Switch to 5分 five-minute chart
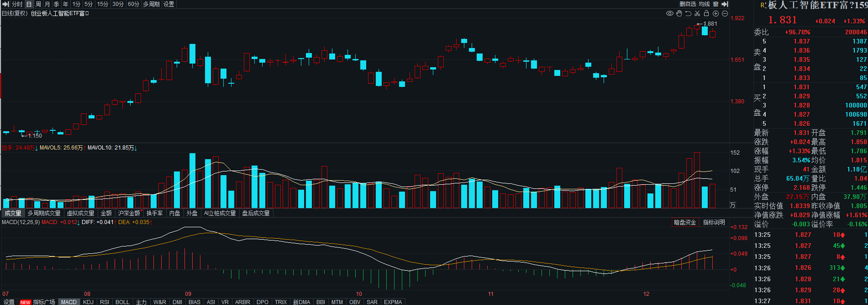Image resolution: width=868 pixels, height=305 pixels. [x=89, y=4]
